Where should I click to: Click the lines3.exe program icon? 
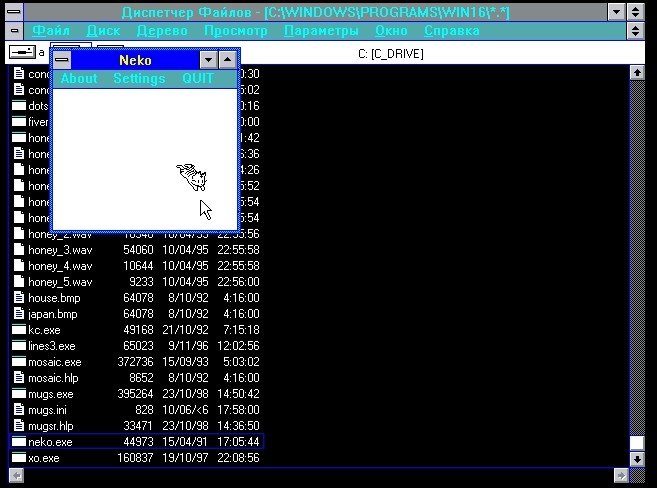point(19,346)
